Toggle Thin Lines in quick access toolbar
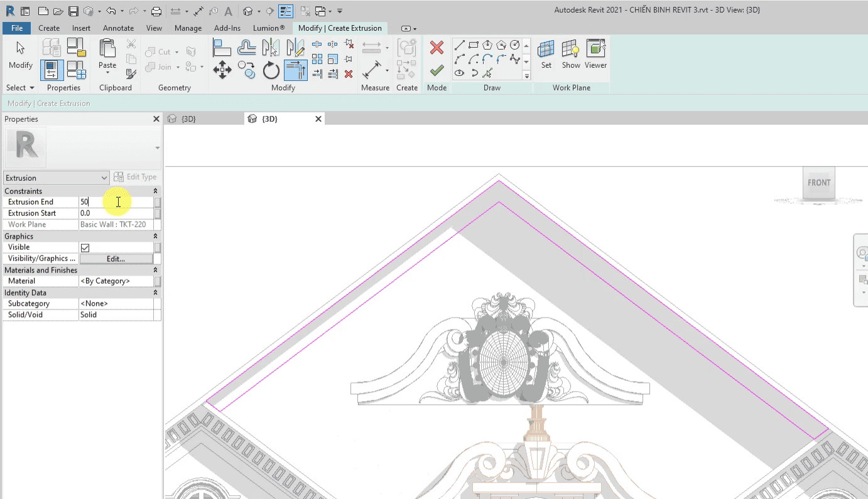The height and width of the screenshot is (499, 868). click(285, 11)
